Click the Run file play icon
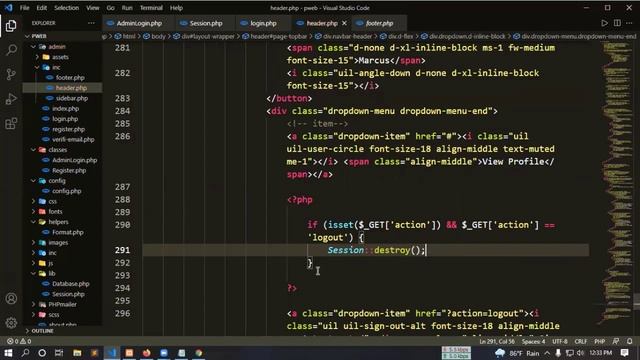Screen dimensions: 640x360 (x=604, y=23)
